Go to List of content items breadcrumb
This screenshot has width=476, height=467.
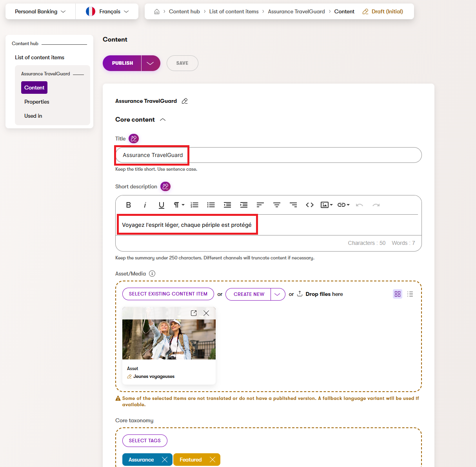click(234, 11)
